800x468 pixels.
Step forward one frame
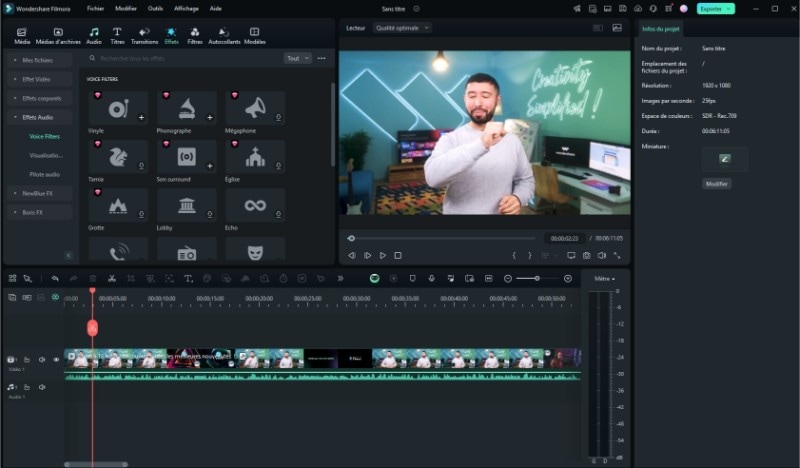pos(367,255)
